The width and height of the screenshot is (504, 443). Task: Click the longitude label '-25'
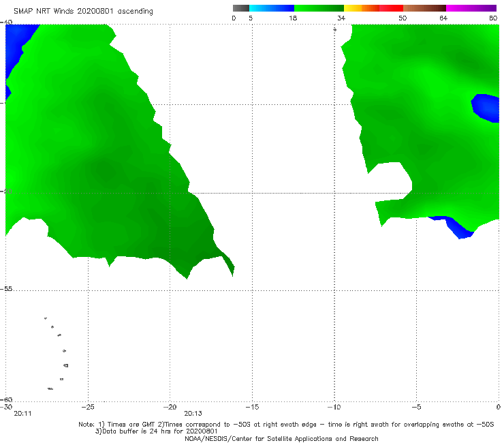point(88,407)
